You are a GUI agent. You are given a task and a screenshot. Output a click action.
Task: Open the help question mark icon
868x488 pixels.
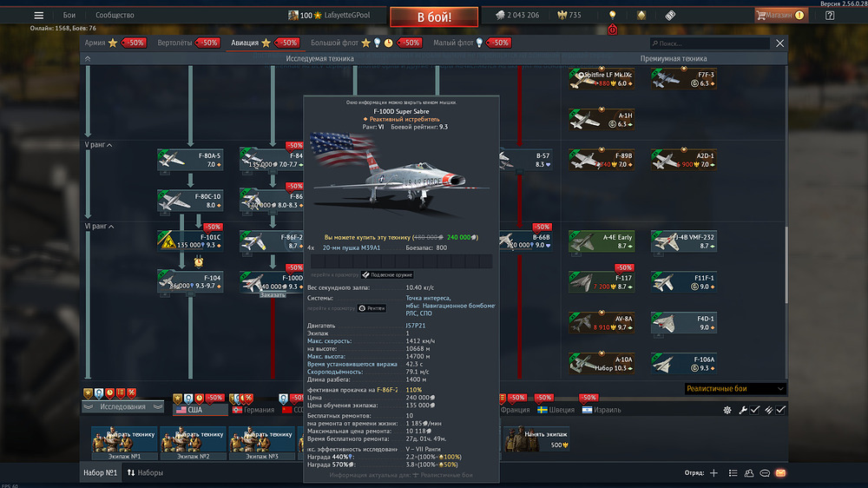click(829, 16)
